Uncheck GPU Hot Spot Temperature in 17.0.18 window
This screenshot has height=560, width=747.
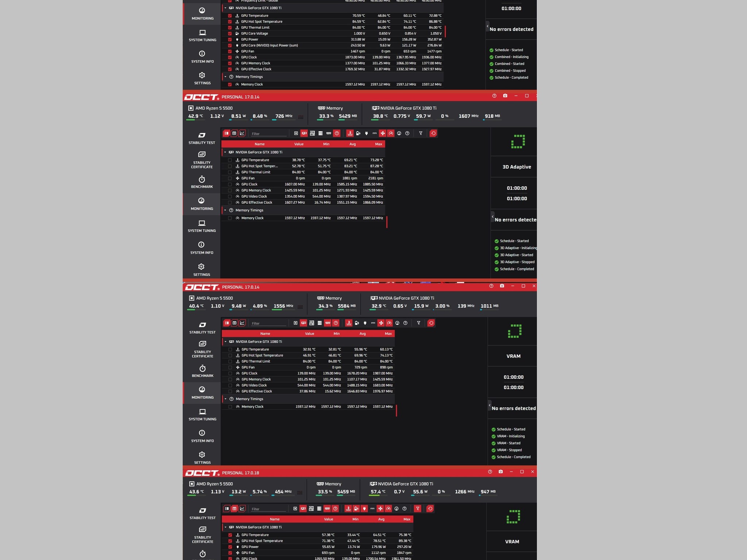tap(230, 541)
